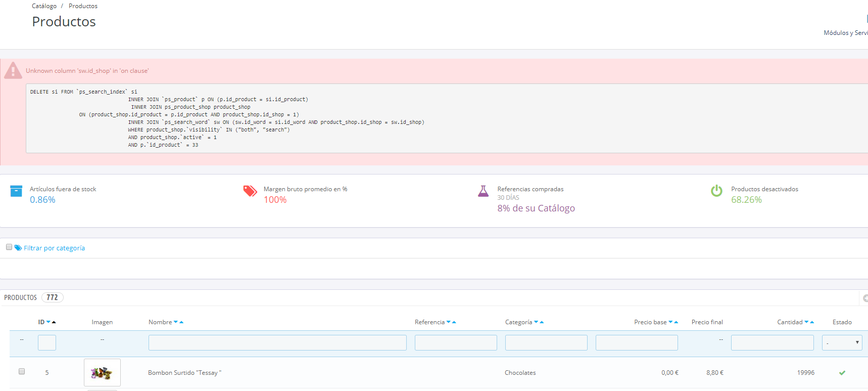The height and width of the screenshot is (391, 868).
Task: Enable the Filtrar por categoría checkbox
Action: pyautogui.click(x=9, y=247)
